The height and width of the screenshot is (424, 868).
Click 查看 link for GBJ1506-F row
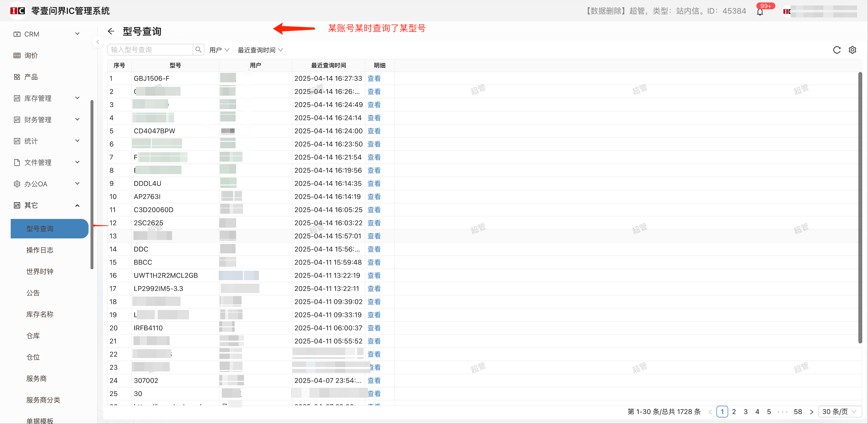pyautogui.click(x=374, y=78)
